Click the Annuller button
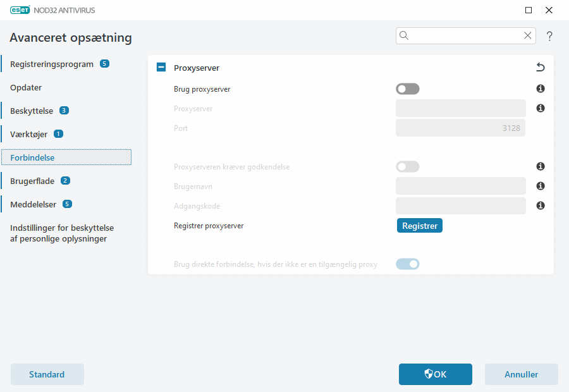569x392 pixels. click(521, 374)
